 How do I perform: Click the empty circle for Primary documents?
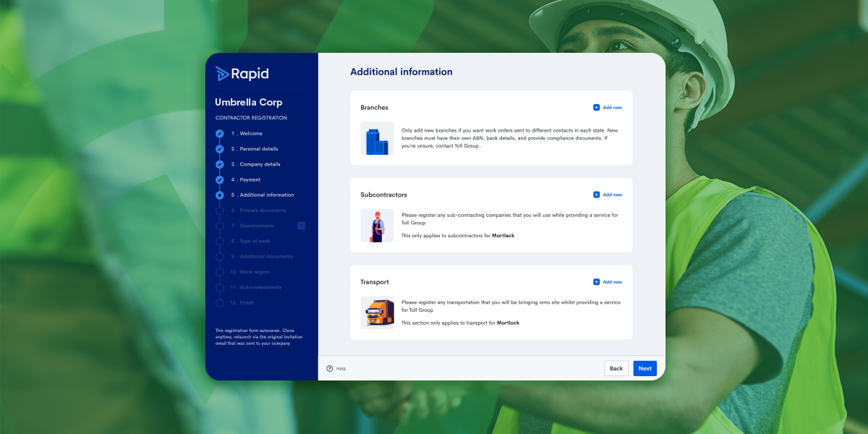pos(219,210)
